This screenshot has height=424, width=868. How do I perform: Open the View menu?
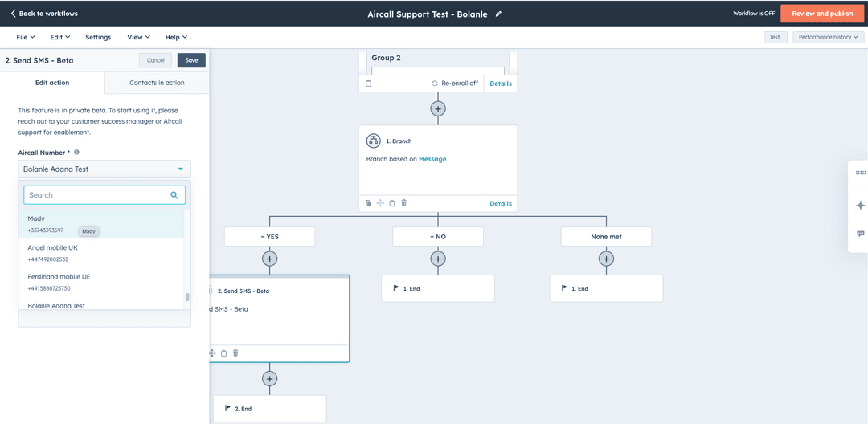tap(137, 37)
